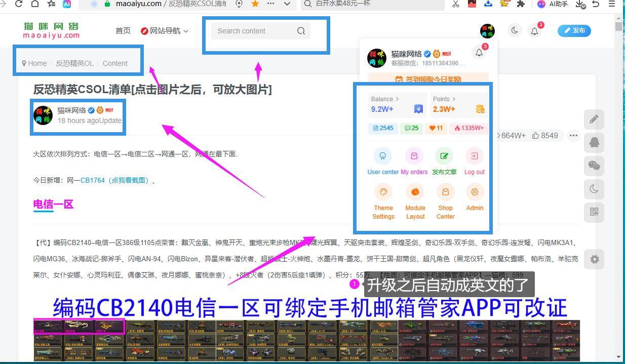Click the QQ penguin floating sidebar icon
625x364 pixels.
[594, 143]
